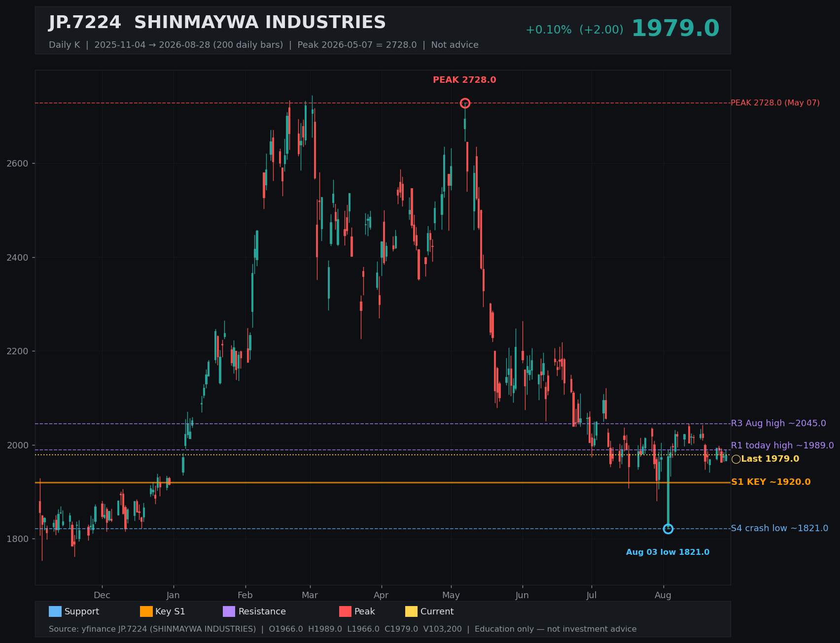Click the Current legend text

(x=437, y=611)
